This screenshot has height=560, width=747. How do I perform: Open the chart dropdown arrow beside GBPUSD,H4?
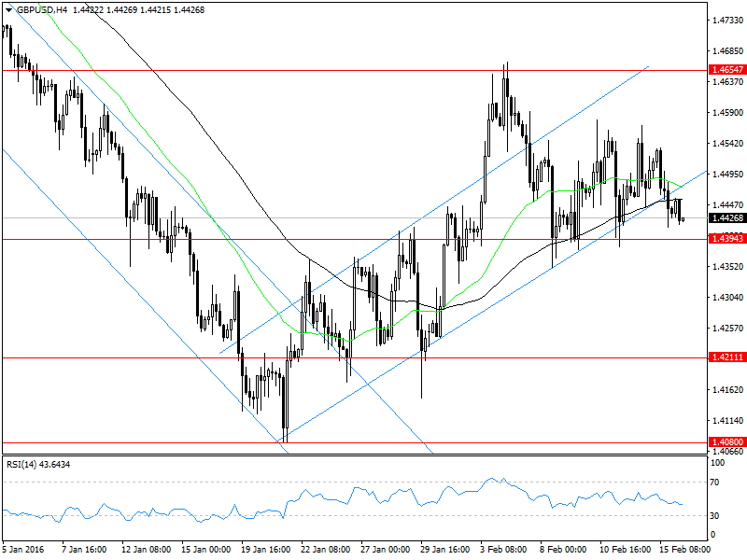tap(9, 10)
